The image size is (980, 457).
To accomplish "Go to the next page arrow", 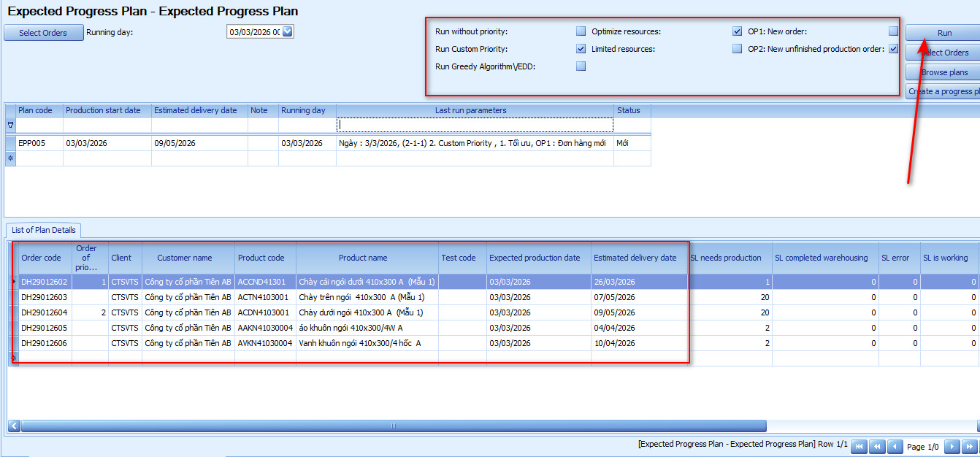I will pos(952,447).
